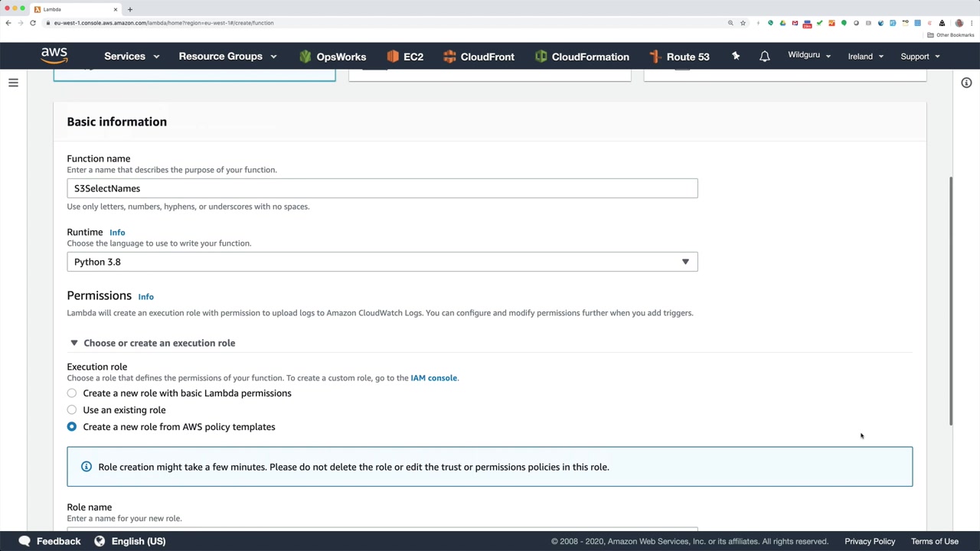This screenshot has width=980, height=551.
Task: Open the notifications bell icon
Action: pyautogui.click(x=764, y=57)
